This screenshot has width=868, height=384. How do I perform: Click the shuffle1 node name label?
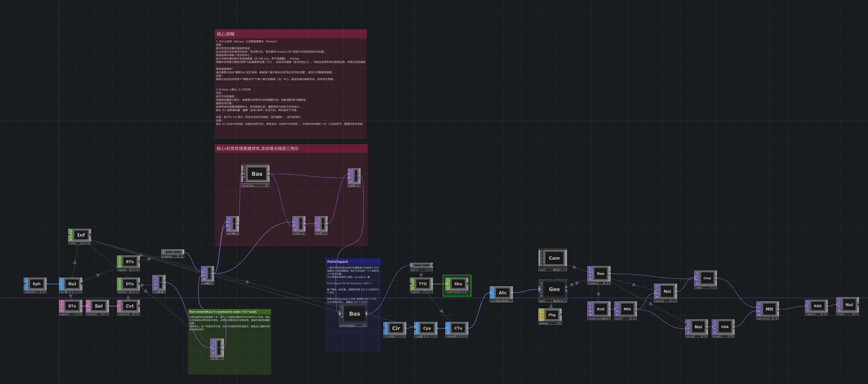coord(452,292)
